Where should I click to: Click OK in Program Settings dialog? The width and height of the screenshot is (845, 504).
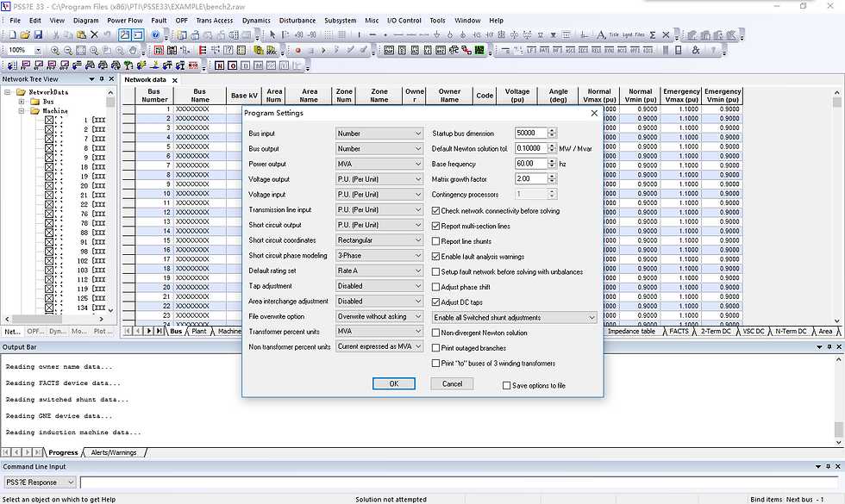tap(394, 383)
